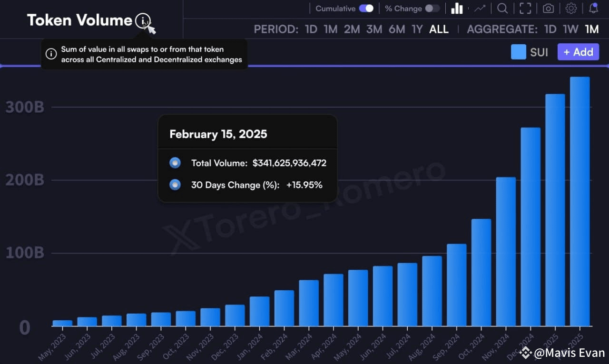
Task: Open chart settings gear
Action: (570, 8)
